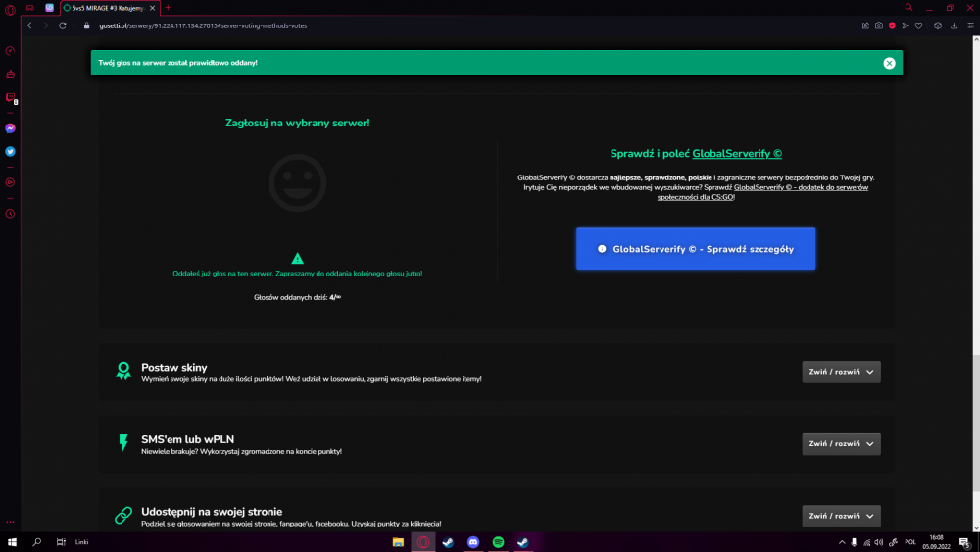The image size is (980, 552).
Task: Switch to Discord on the taskbar
Action: [473, 542]
